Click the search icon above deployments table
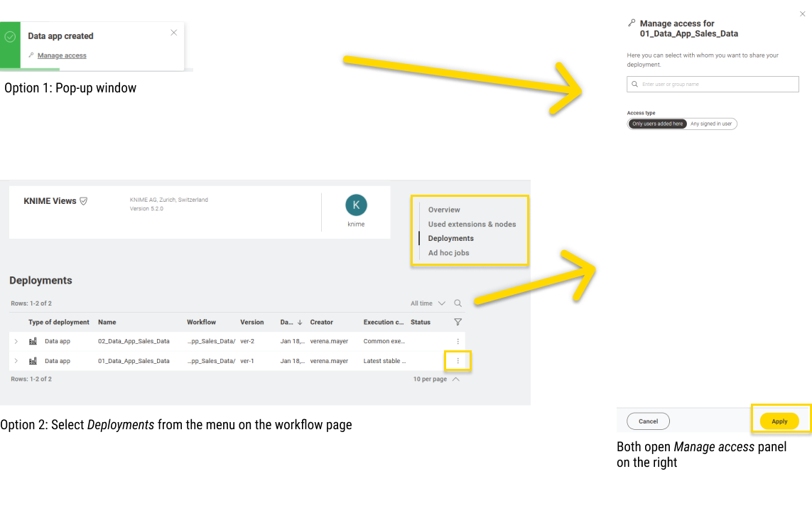Screen dimensions: 812x523 pyautogui.click(x=458, y=303)
